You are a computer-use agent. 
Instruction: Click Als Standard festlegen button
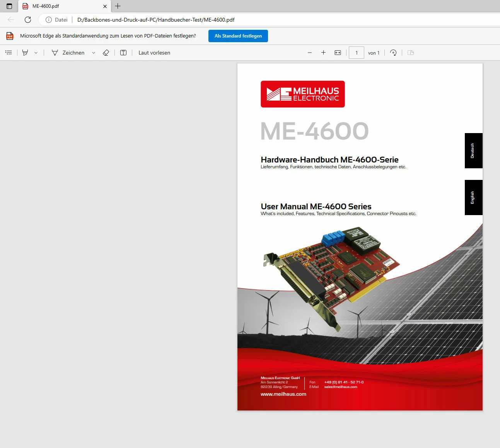click(238, 36)
